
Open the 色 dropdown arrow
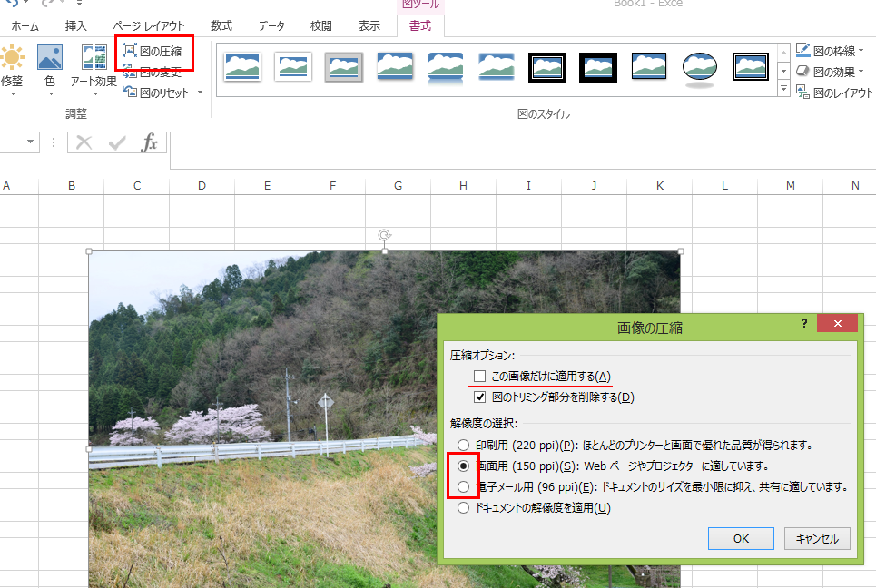(x=50, y=93)
